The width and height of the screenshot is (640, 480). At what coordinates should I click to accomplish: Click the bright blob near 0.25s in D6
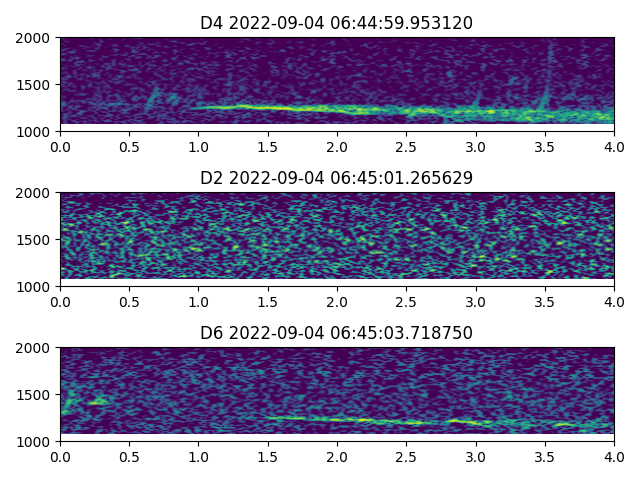point(96,401)
